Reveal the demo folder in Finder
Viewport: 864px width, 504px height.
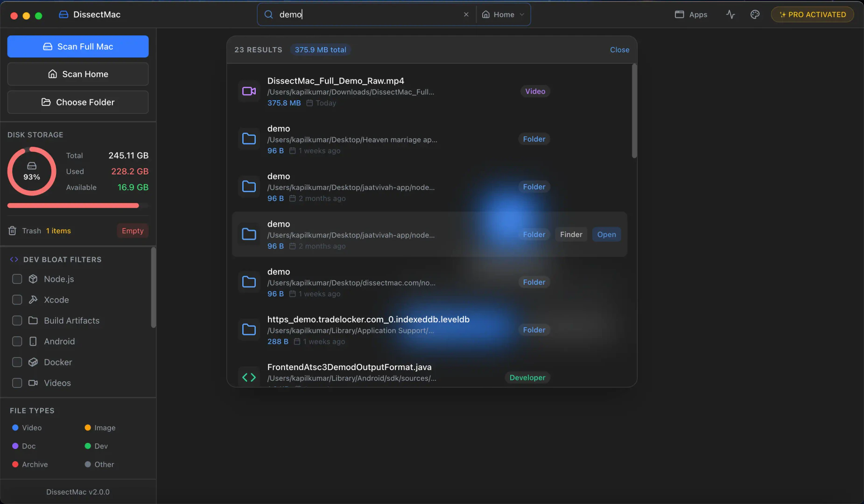570,234
